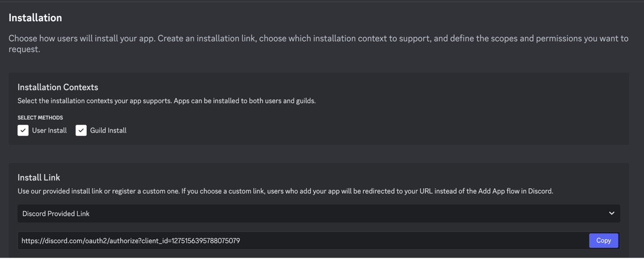Select the User Install label text

coord(49,130)
